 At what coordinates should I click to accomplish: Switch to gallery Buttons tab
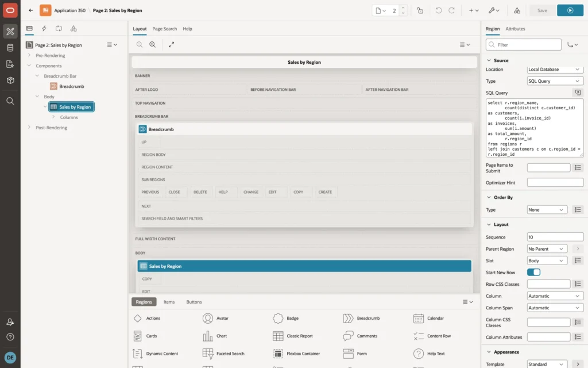(194, 302)
